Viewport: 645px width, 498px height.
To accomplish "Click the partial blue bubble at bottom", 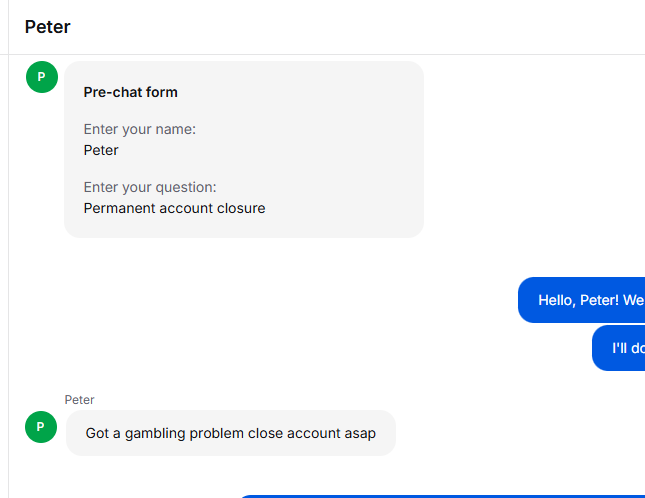I will coord(442,496).
